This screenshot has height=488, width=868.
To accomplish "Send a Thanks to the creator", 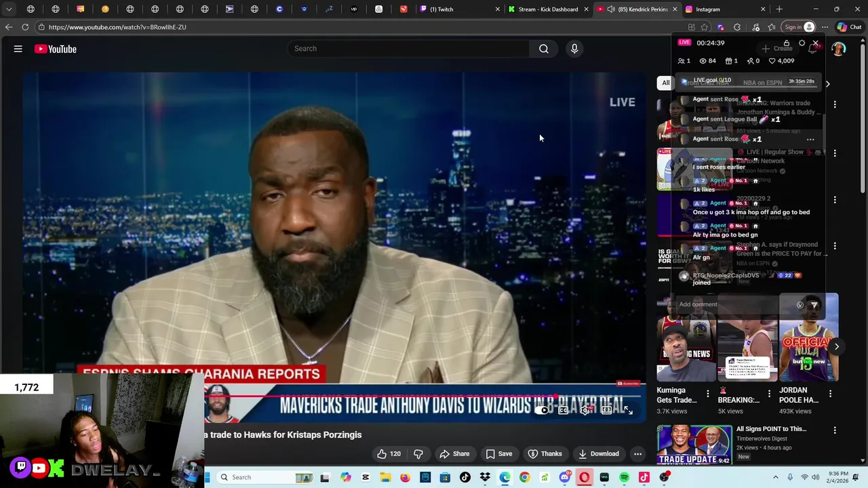I will pyautogui.click(x=545, y=453).
